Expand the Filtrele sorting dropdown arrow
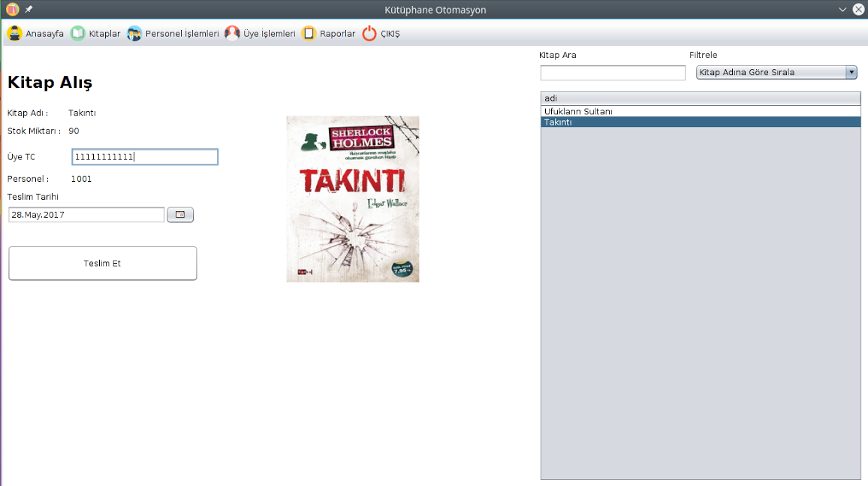 point(851,73)
